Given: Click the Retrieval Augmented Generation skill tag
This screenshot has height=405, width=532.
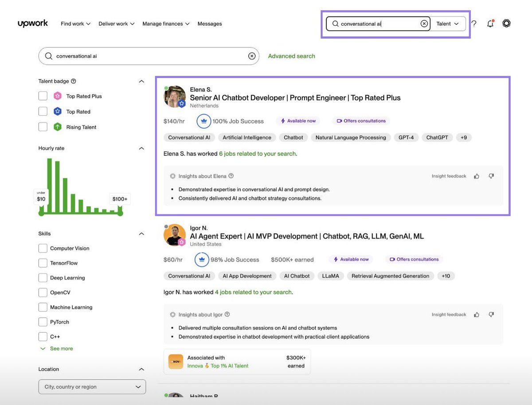Looking at the screenshot, I should pos(391,276).
